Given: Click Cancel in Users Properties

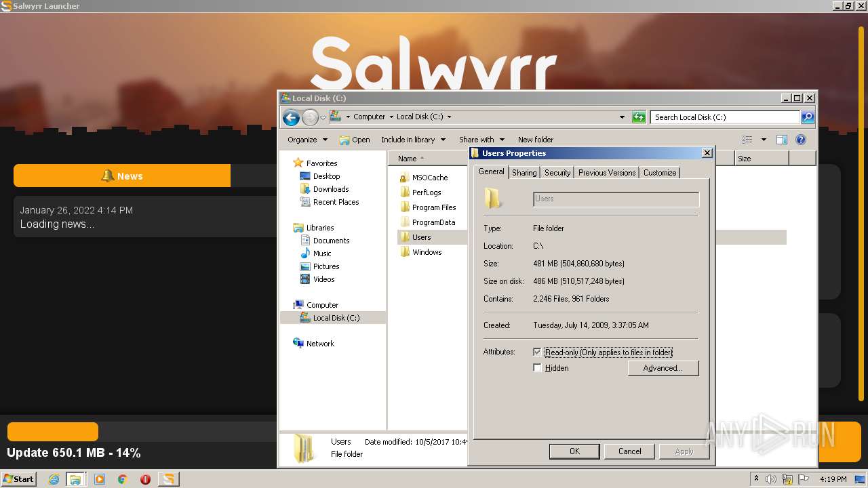Looking at the screenshot, I should (629, 451).
